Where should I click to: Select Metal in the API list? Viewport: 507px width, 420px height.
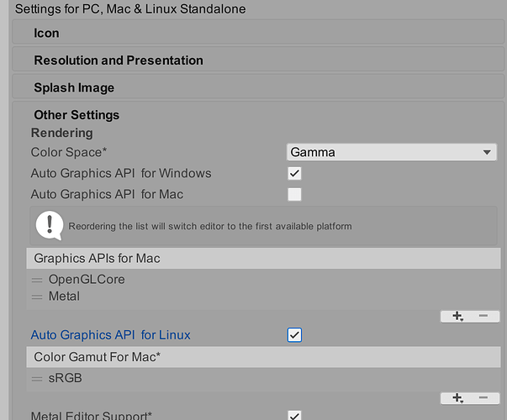[64, 297]
